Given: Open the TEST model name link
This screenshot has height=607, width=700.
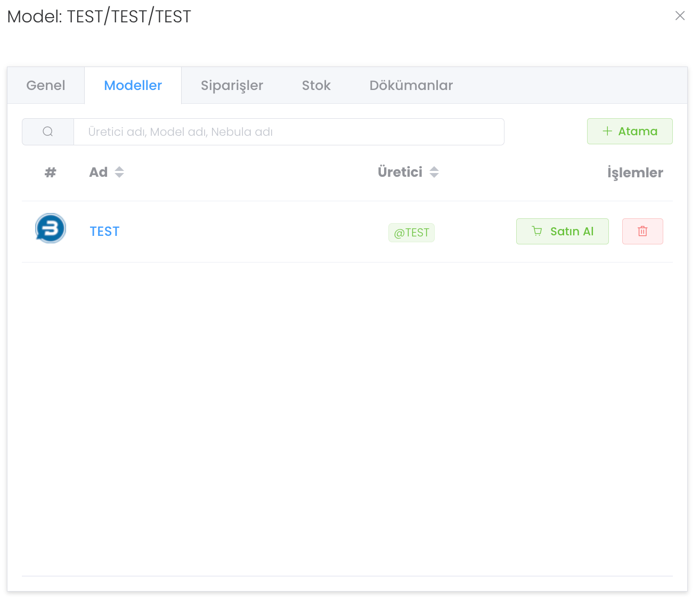Looking at the screenshot, I should 104,232.
